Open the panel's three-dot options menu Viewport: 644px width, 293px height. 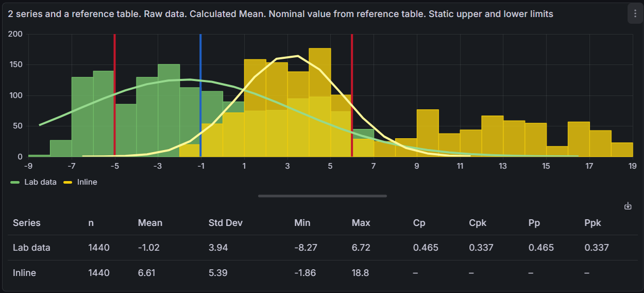pyautogui.click(x=634, y=13)
